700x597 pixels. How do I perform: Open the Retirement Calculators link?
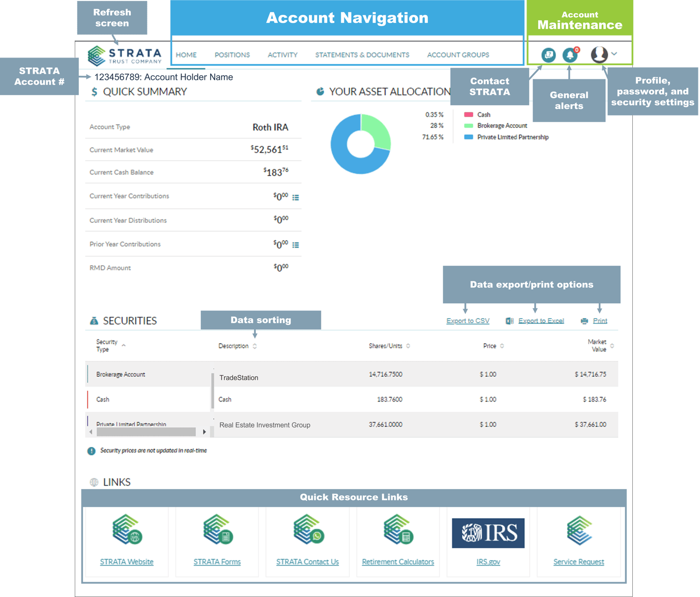click(x=398, y=561)
